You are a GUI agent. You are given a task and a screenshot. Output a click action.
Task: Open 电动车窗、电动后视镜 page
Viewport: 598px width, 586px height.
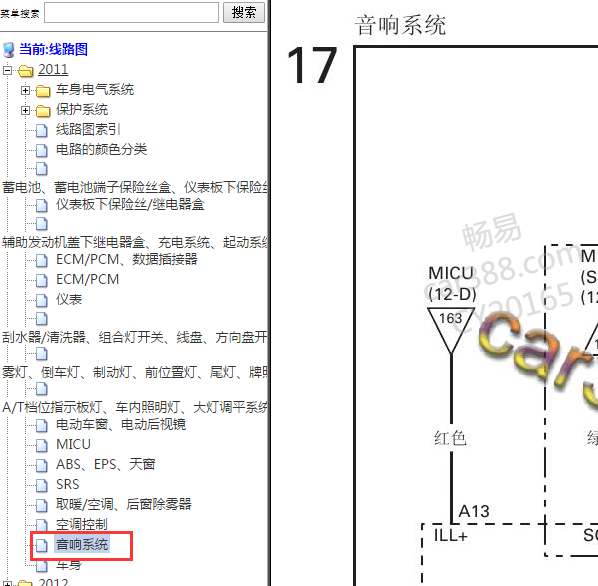pos(121,424)
